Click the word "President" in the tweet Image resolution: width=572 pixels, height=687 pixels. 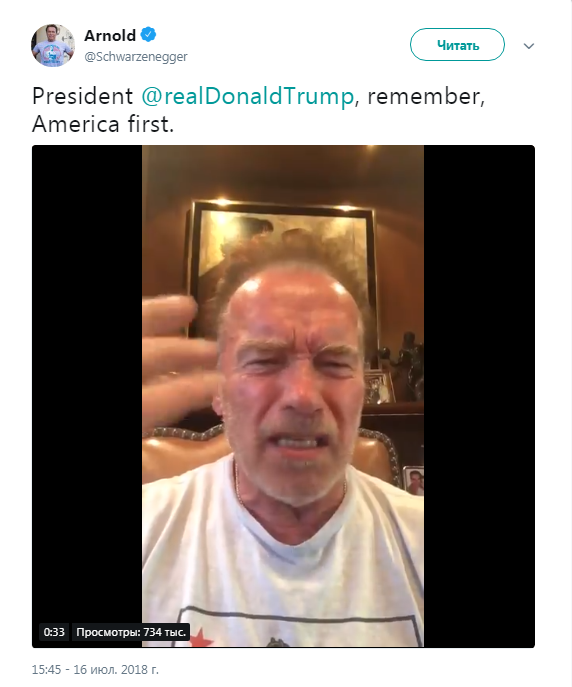pyautogui.click(x=82, y=96)
